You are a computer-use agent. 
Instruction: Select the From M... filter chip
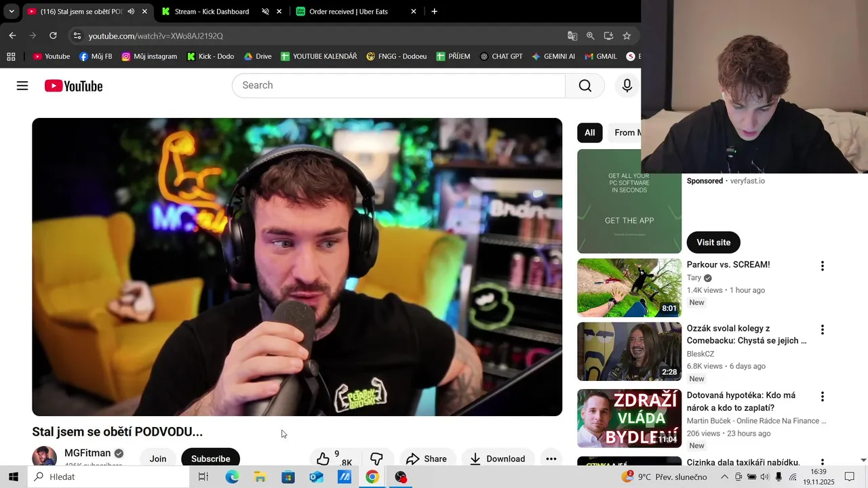(x=625, y=132)
